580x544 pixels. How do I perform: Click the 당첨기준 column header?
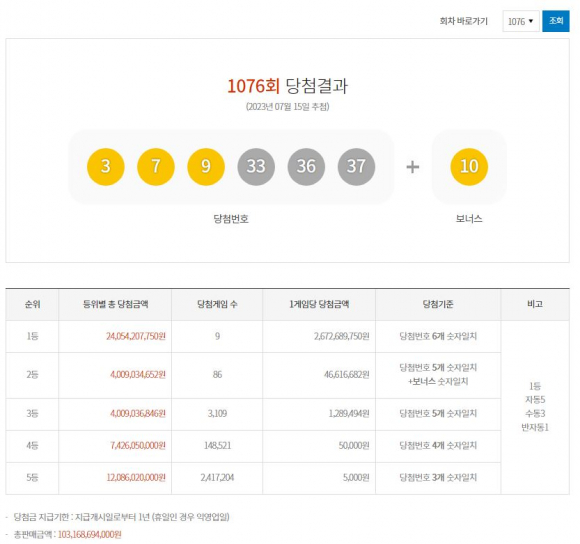(438, 304)
